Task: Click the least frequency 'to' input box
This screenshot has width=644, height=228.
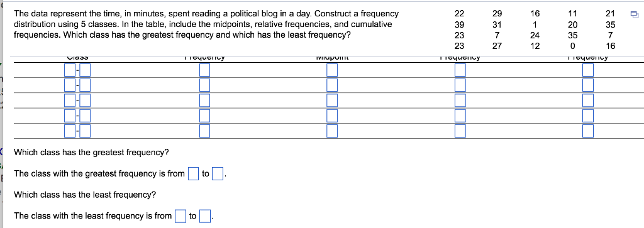Action: [x=204, y=215]
